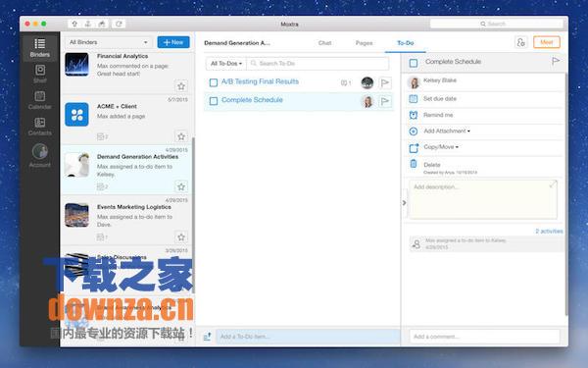Click pages count icon under Events Marketing Logistics
Image resolution: width=588 pixels, height=368 pixels.
click(102, 237)
